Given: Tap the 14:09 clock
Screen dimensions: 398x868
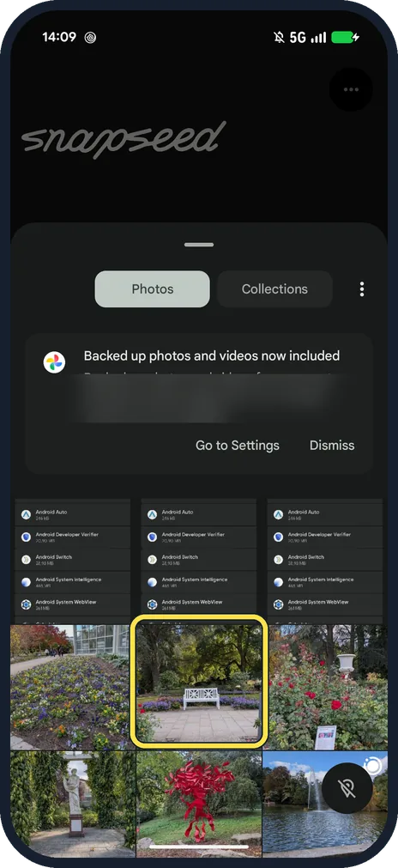Looking at the screenshot, I should (x=59, y=37).
